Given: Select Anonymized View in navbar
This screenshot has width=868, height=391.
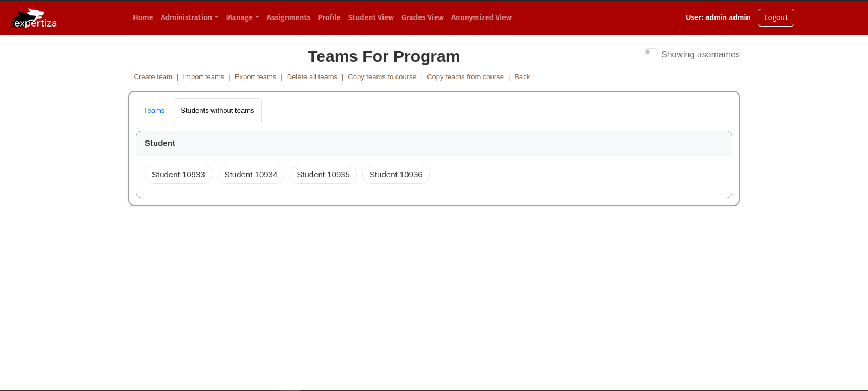Looking at the screenshot, I should (x=481, y=17).
